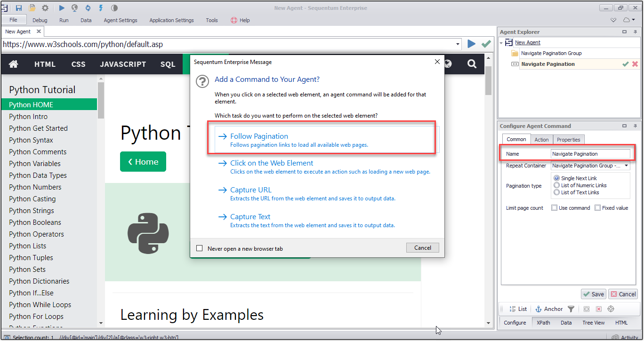Click the crosshair target icon in selection toolbar

point(611,309)
